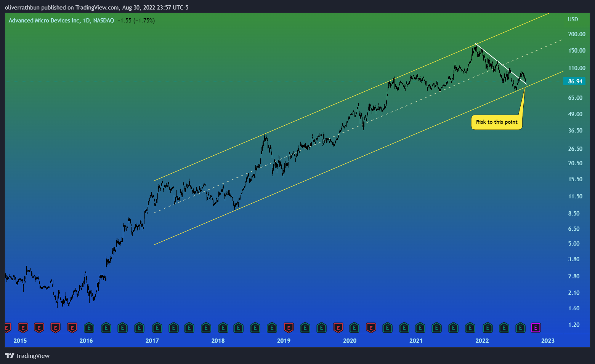
Task: Click the '150.00' price axis label
Action: 577,51
